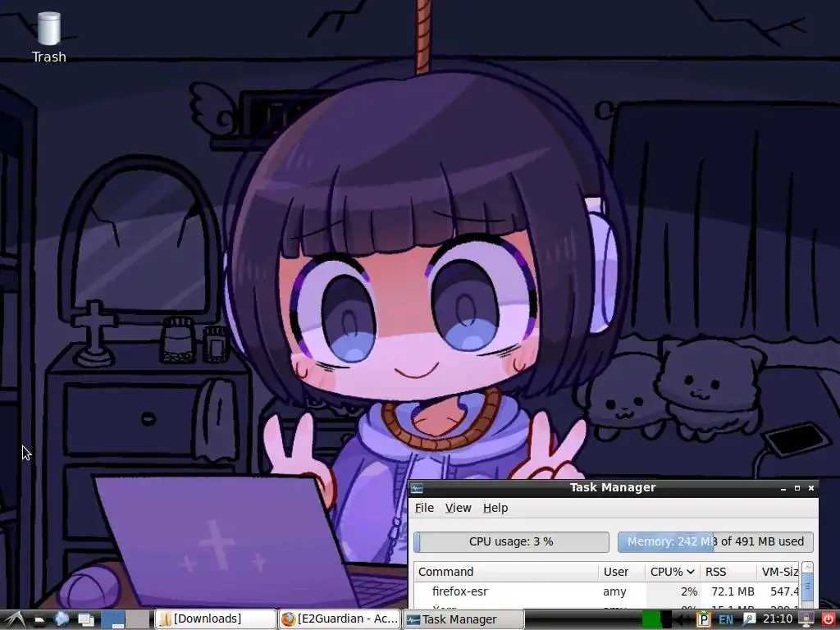Viewport: 840px width, 630px height.
Task: Click the 21:10 clock in panel
Action: point(778,619)
